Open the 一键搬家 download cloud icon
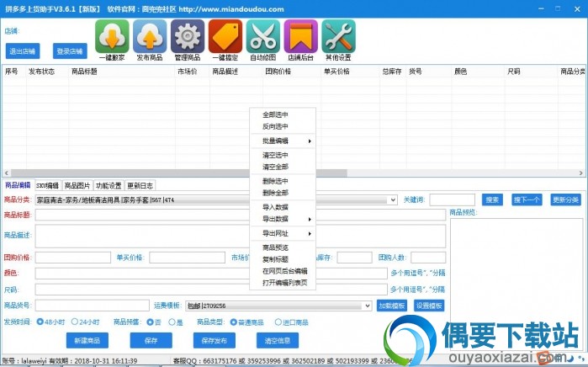This screenshot has height=367, width=588. click(112, 36)
